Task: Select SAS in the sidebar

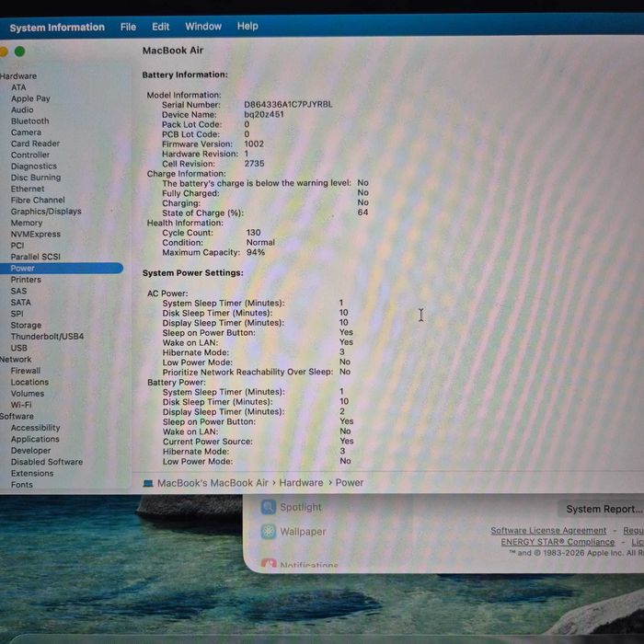Action: 18,292
